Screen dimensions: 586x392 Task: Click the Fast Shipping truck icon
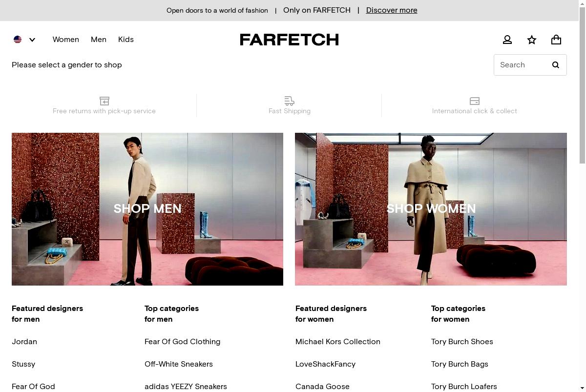tap(290, 101)
